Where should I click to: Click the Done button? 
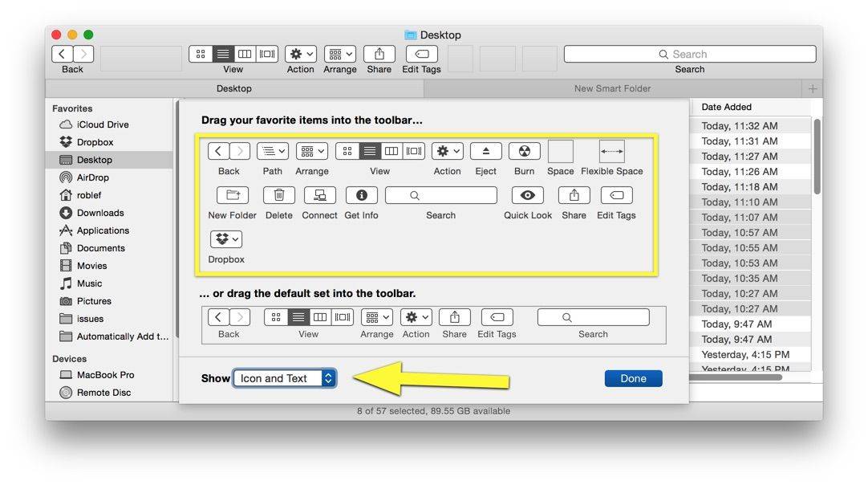point(633,378)
